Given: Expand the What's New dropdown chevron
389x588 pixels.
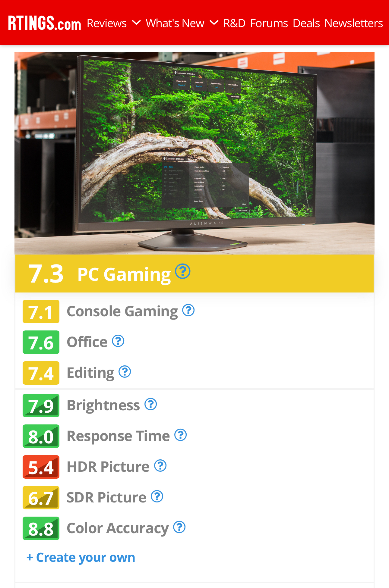Looking at the screenshot, I should pos(214,23).
